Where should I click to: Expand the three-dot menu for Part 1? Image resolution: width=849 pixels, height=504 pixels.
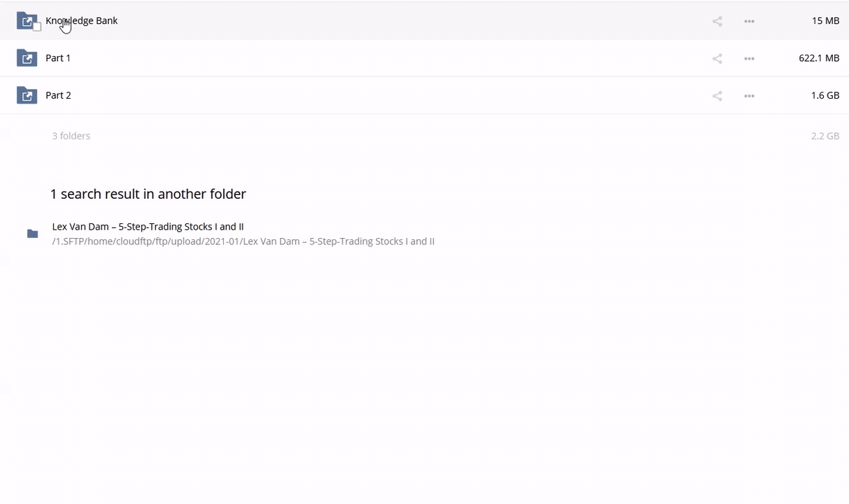click(749, 58)
